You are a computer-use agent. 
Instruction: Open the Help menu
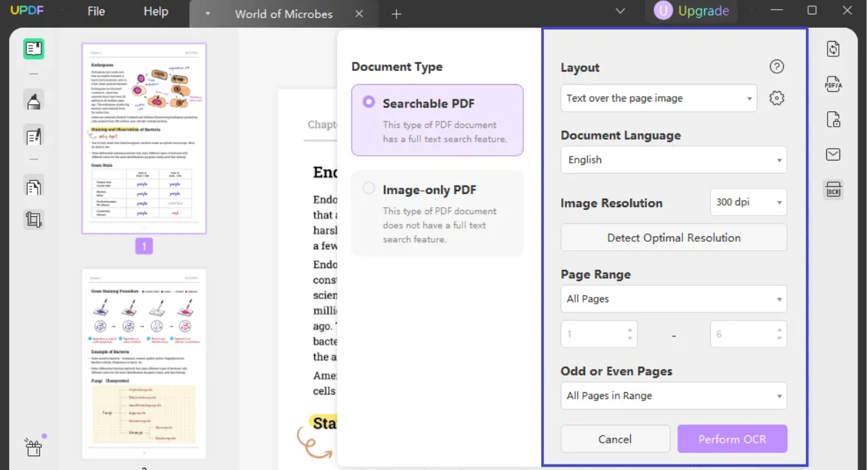point(156,11)
